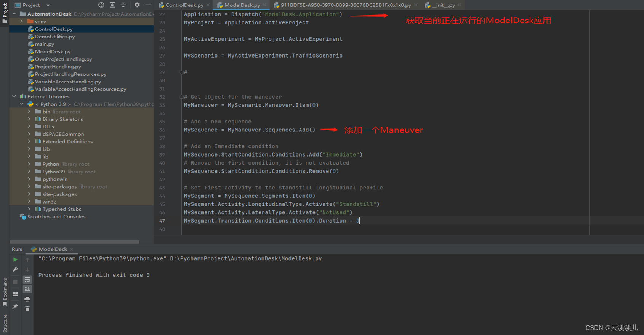Expand Binary Skeletons node
The width and height of the screenshot is (644, 335).
(x=29, y=119)
